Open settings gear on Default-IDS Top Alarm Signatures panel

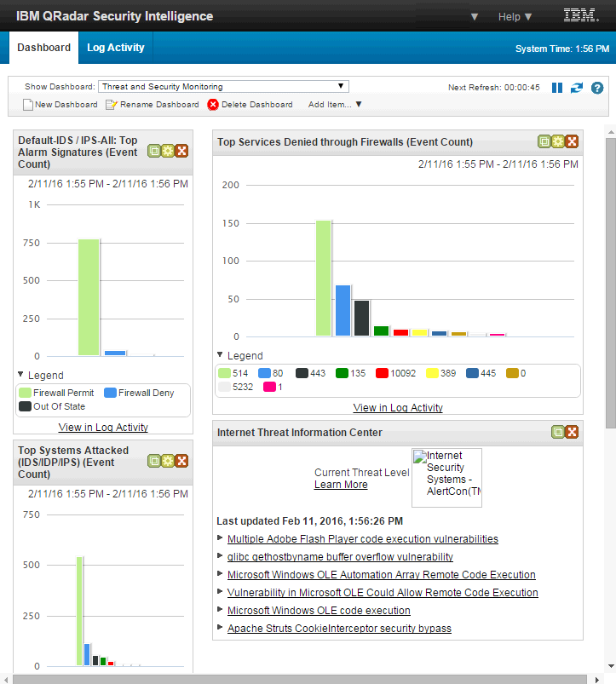click(x=168, y=151)
